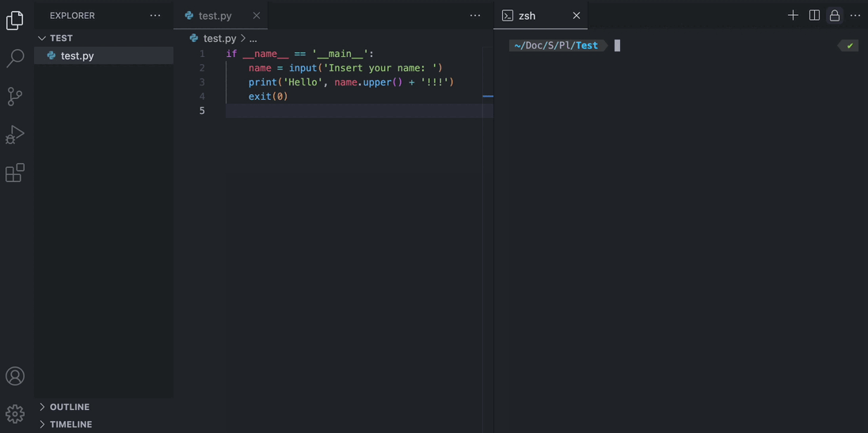Viewport: 868px width, 433px height.
Task: Open the Source Control view
Action: [x=15, y=97]
